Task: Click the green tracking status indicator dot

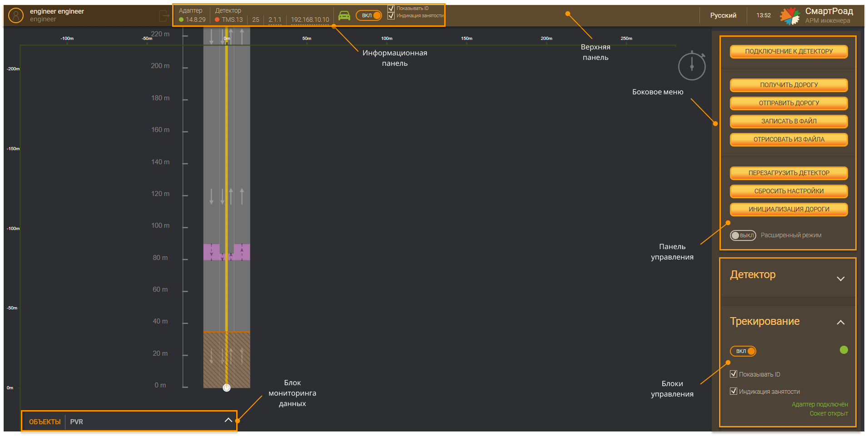Action: (x=844, y=350)
